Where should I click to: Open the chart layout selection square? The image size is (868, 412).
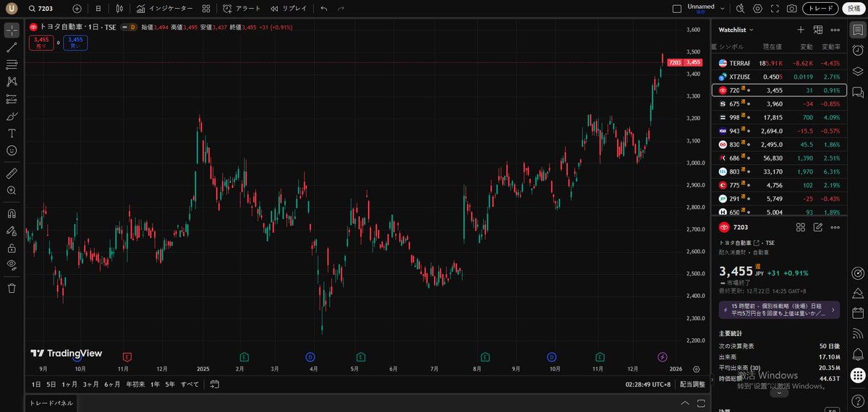coord(677,9)
